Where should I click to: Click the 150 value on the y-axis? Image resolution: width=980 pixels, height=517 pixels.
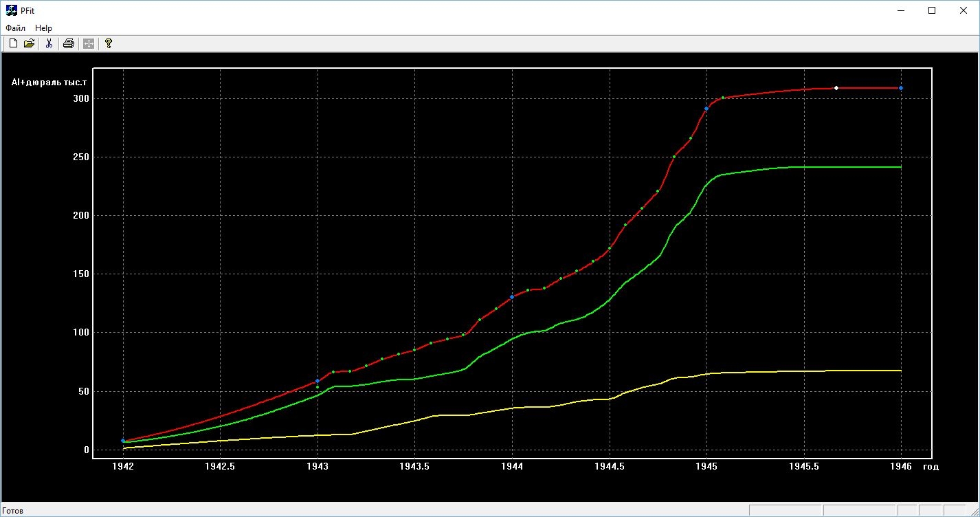click(82, 274)
